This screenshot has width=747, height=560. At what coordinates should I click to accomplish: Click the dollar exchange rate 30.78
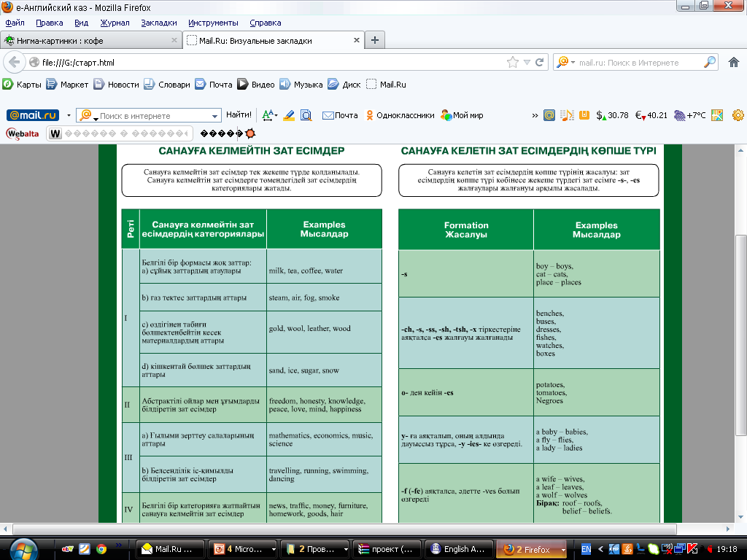[612, 115]
